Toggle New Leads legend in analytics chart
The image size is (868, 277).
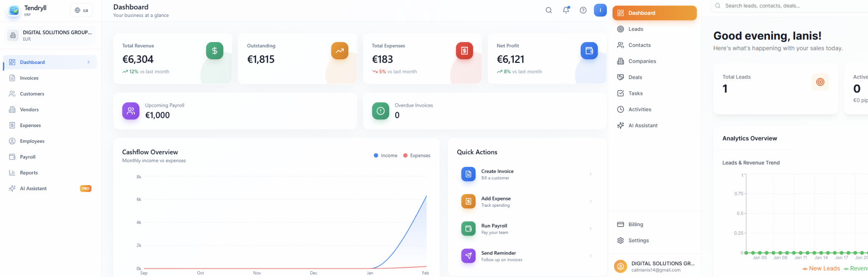pyautogui.click(x=821, y=269)
